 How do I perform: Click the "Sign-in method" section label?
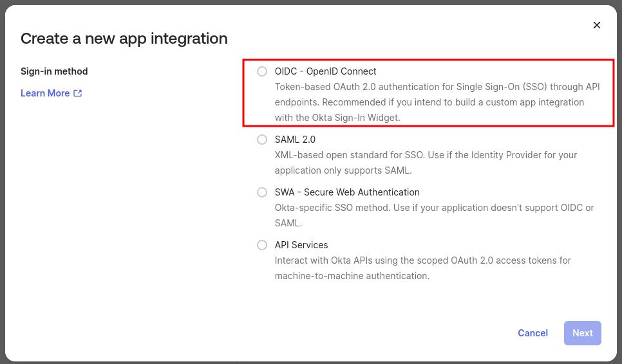pos(54,71)
